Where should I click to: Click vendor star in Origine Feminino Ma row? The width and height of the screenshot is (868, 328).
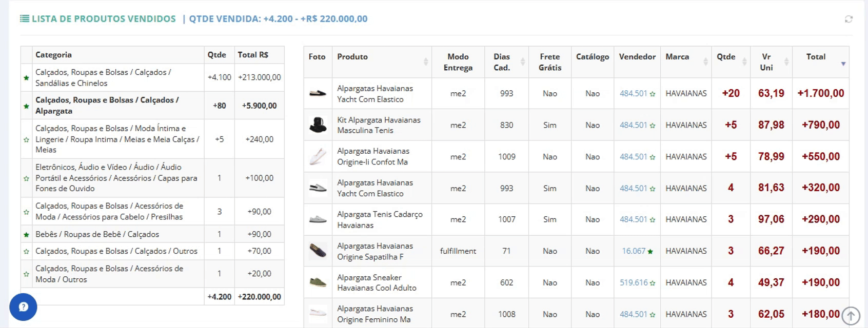point(653,315)
